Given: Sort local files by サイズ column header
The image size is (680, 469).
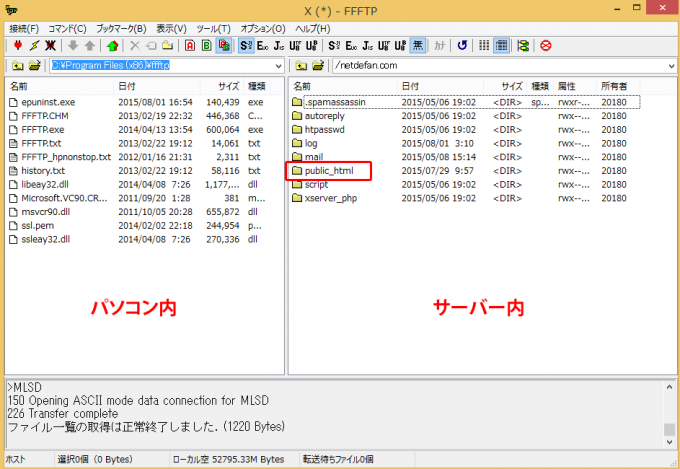Looking at the screenshot, I should point(222,86).
